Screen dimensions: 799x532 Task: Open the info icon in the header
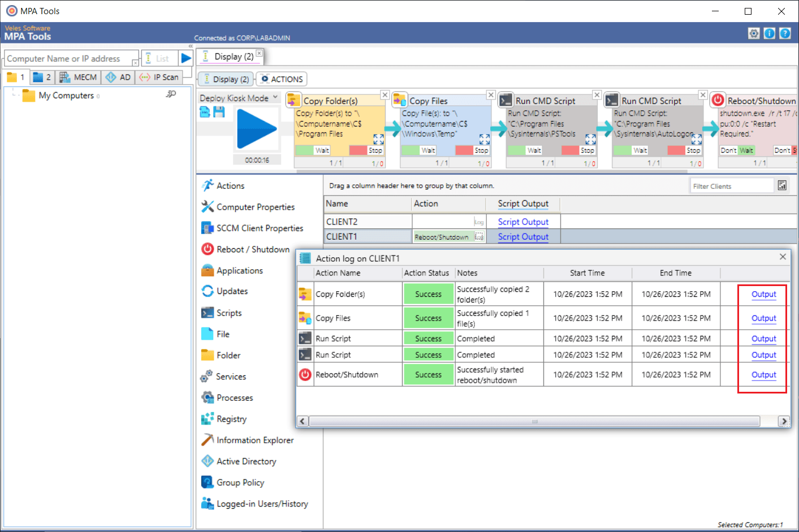coord(770,33)
